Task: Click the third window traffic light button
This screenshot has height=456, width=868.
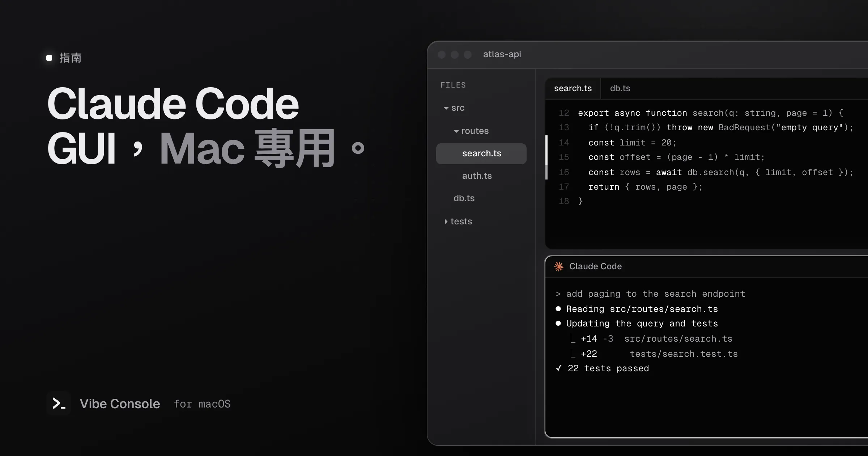Action: pos(468,55)
